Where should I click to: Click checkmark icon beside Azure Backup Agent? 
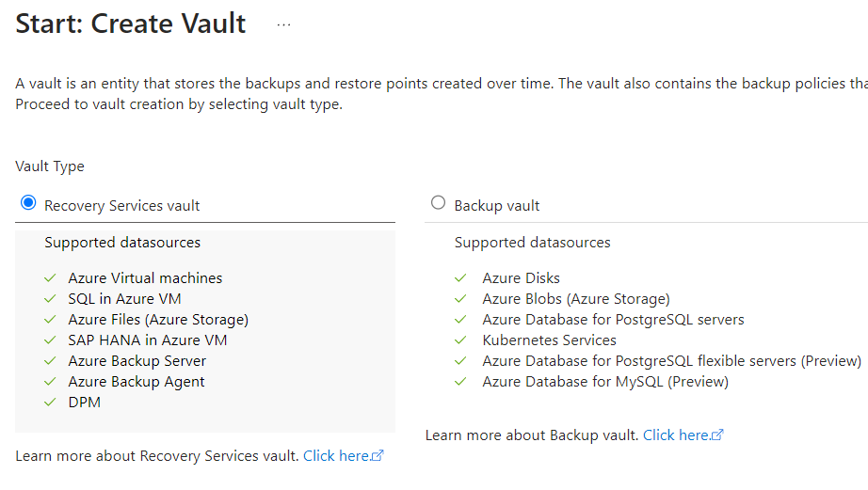(50, 382)
